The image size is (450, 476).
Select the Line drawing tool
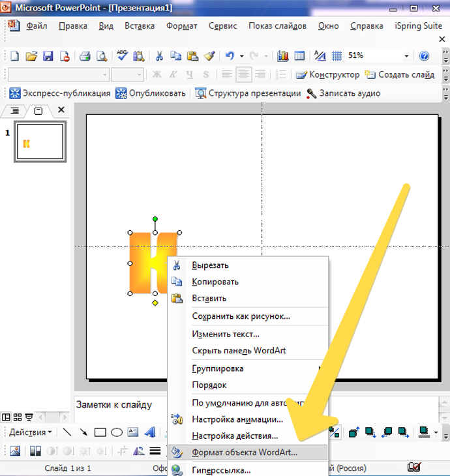coord(67,432)
